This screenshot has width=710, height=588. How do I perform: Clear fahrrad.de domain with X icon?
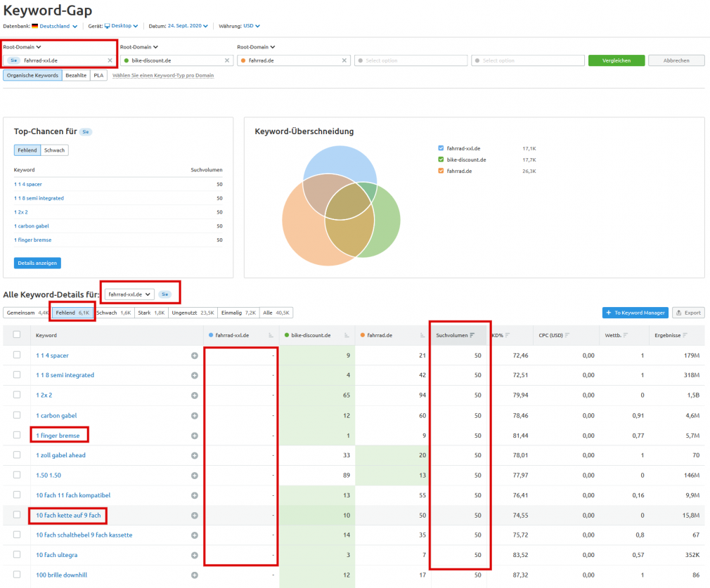click(x=344, y=60)
